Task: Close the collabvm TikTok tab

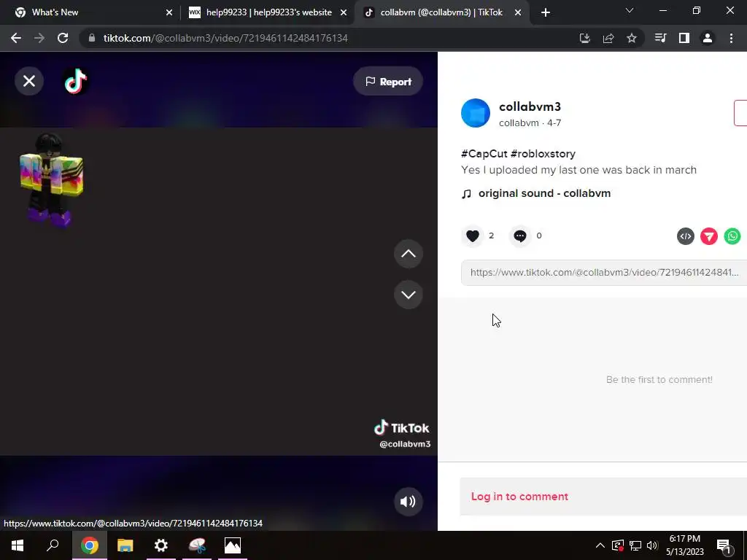Action: point(518,12)
